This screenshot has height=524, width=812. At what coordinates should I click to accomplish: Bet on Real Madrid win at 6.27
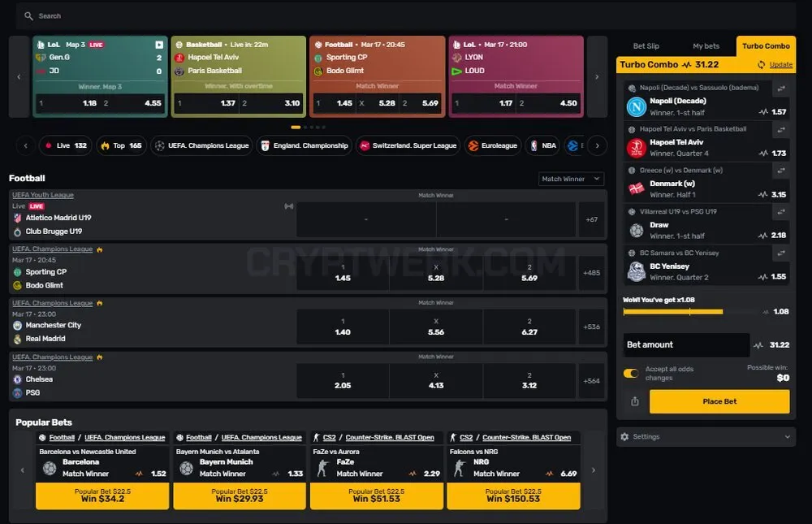[529, 327]
